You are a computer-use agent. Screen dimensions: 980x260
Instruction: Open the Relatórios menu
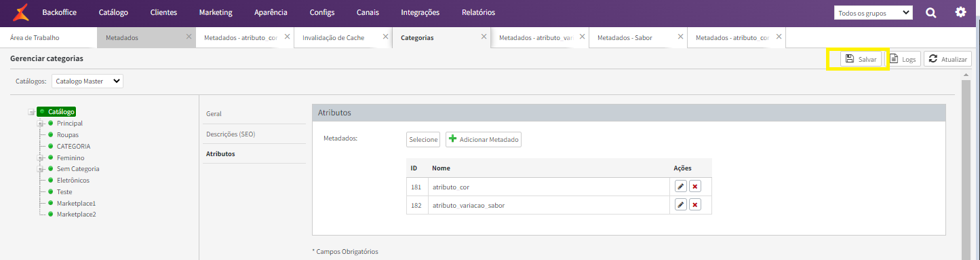[x=478, y=12]
